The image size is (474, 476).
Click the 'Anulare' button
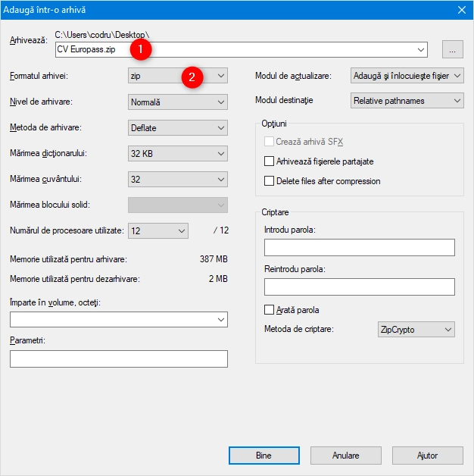click(346, 456)
